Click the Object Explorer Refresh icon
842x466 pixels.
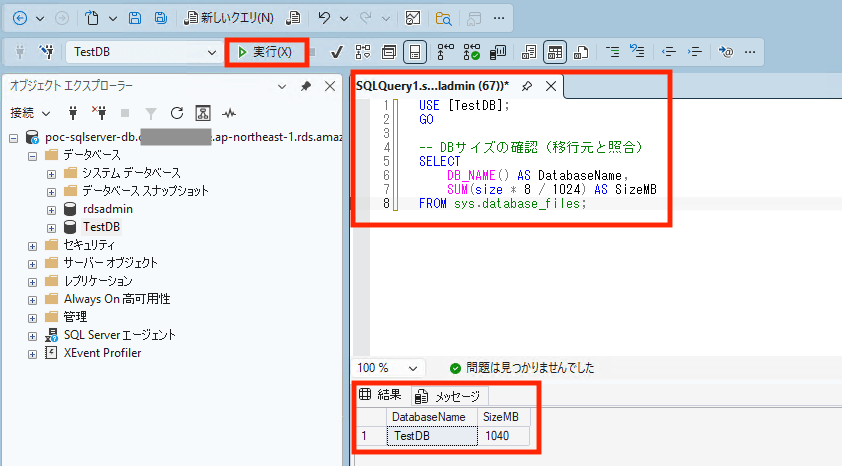point(177,113)
